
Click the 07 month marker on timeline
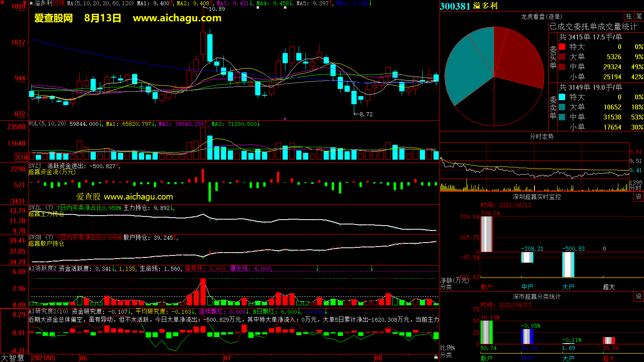tap(227, 358)
